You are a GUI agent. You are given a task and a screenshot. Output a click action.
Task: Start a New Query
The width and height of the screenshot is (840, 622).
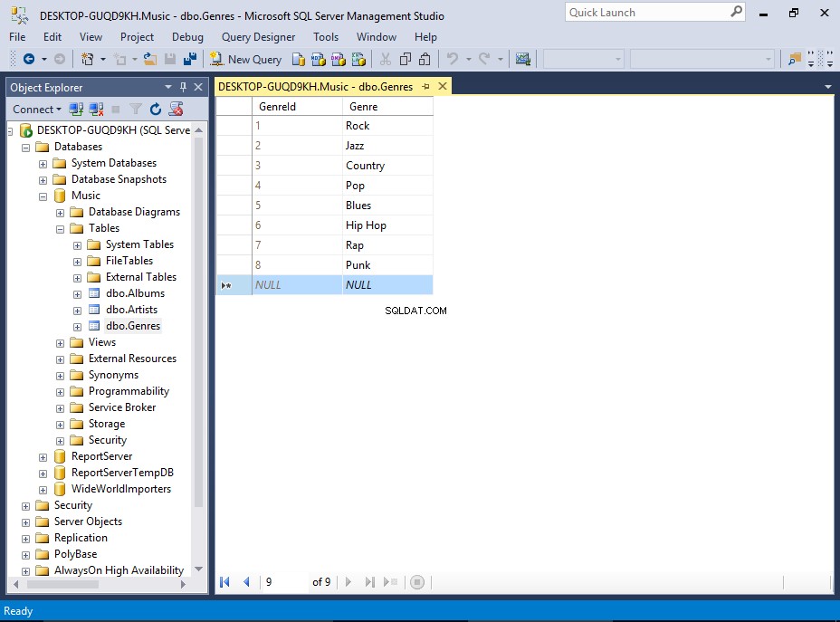click(x=245, y=59)
